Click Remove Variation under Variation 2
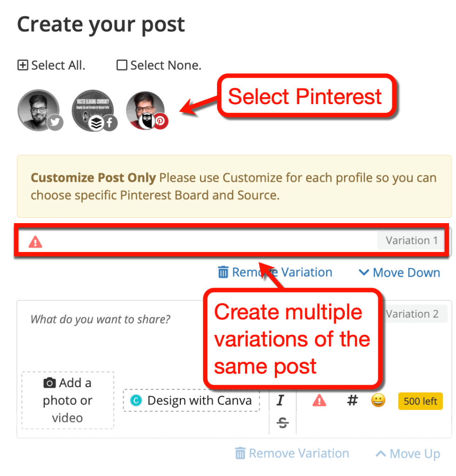456x476 pixels. (x=292, y=453)
